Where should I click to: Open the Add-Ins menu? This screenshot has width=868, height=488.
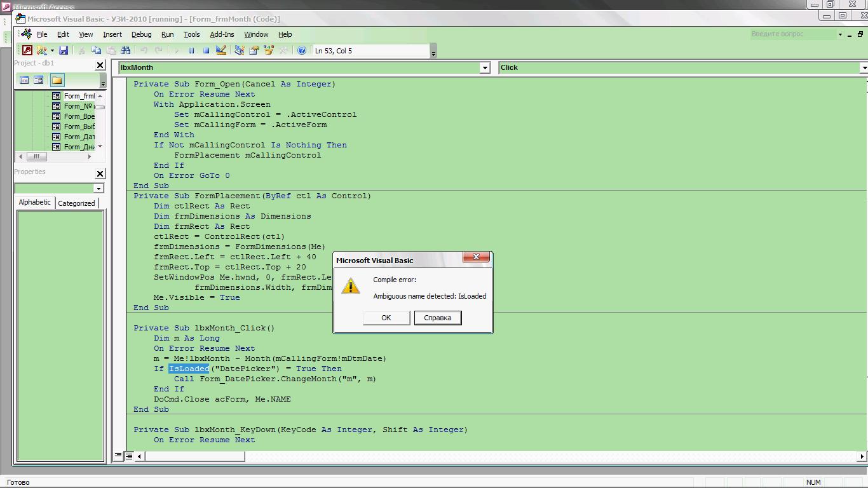pyautogui.click(x=222, y=34)
